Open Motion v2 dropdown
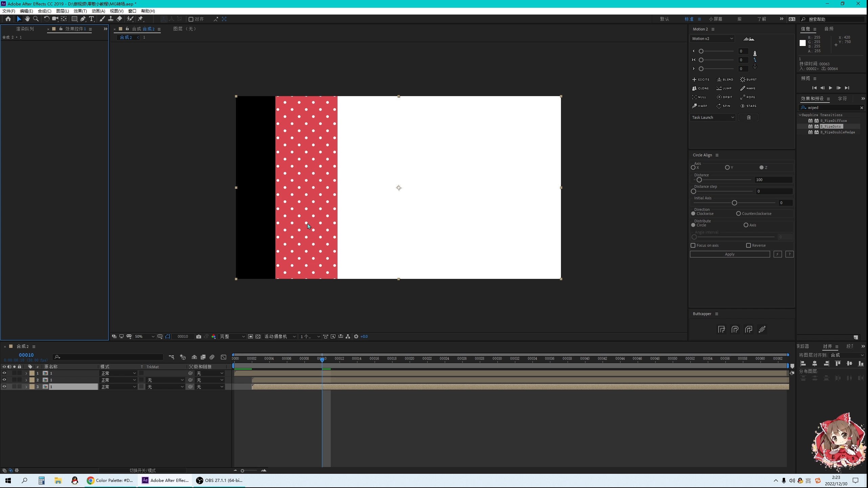The height and width of the screenshot is (488, 868). [712, 39]
